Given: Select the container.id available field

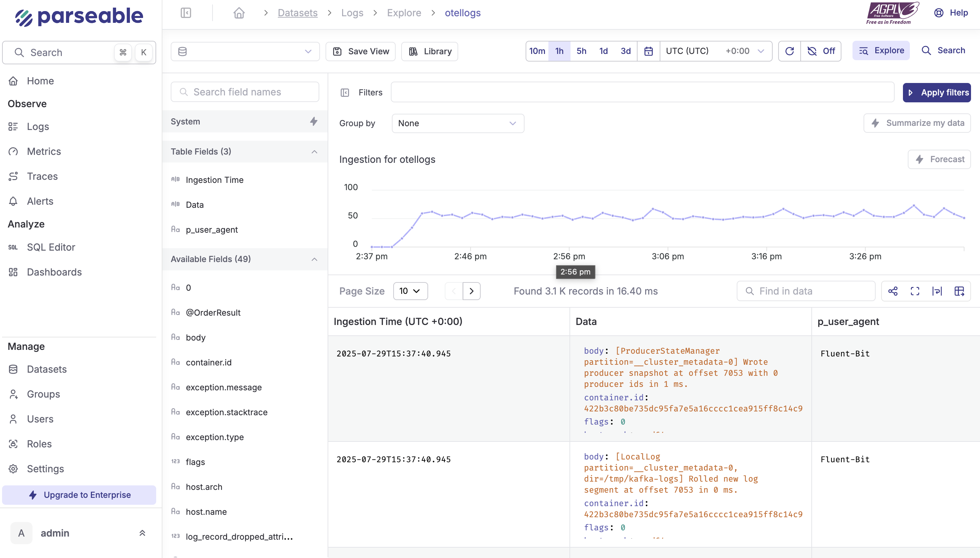Looking at the screenshot, I should click(x=208, y=363).
